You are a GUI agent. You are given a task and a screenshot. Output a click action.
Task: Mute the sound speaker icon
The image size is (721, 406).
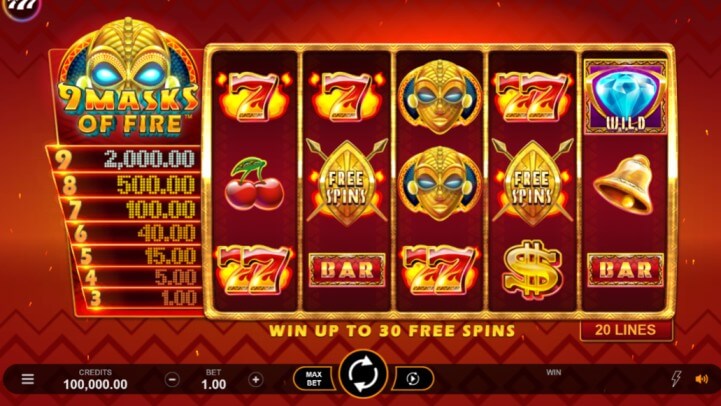click(x=702, y=379)
